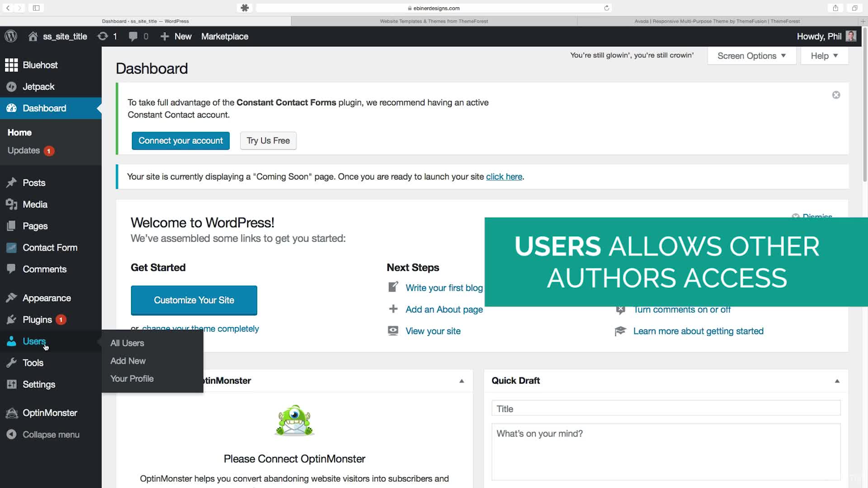This screenshot has height=488, width=868.
Task: Click Customize Your Site button
Action: click(x=194, y=300)
